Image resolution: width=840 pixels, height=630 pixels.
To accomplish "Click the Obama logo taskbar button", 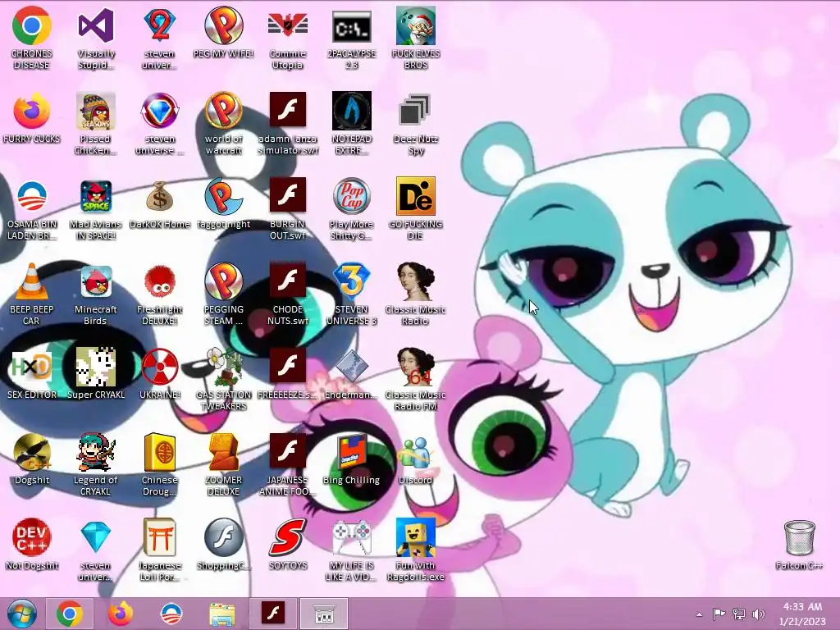I will pyautogui.click(x=171, y=614).
